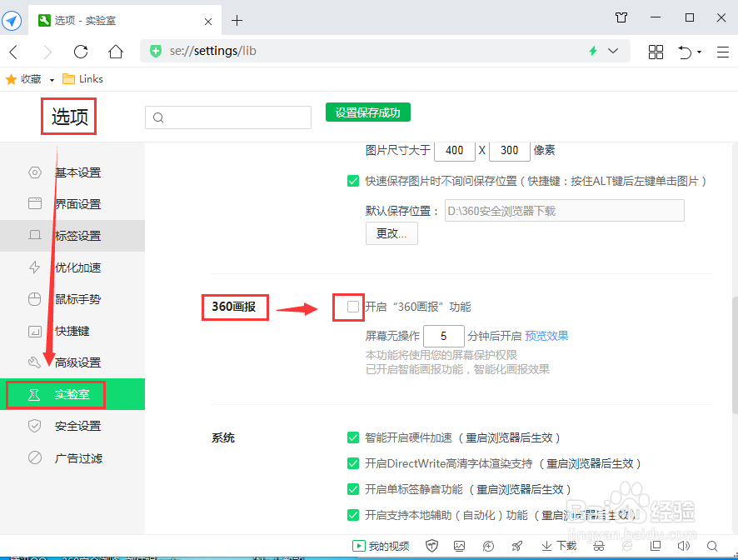738x560 pixels.
Task: Click the 收藏 favorites star
Action: 12,79
